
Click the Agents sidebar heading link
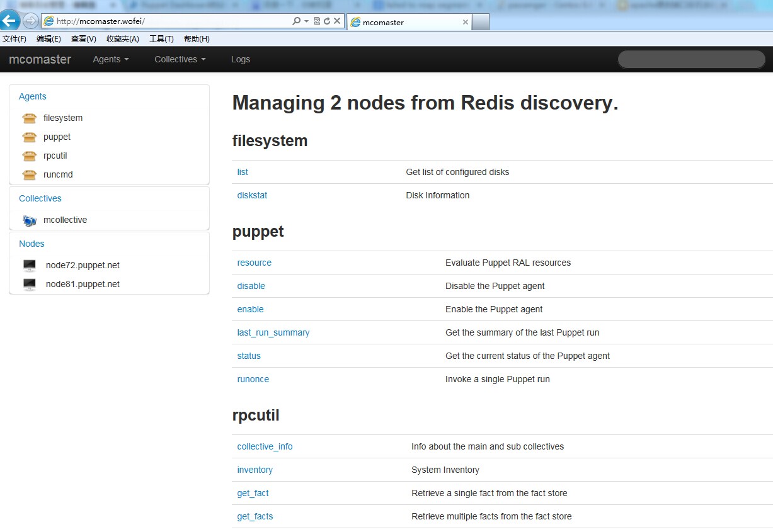tap(33, 96)
